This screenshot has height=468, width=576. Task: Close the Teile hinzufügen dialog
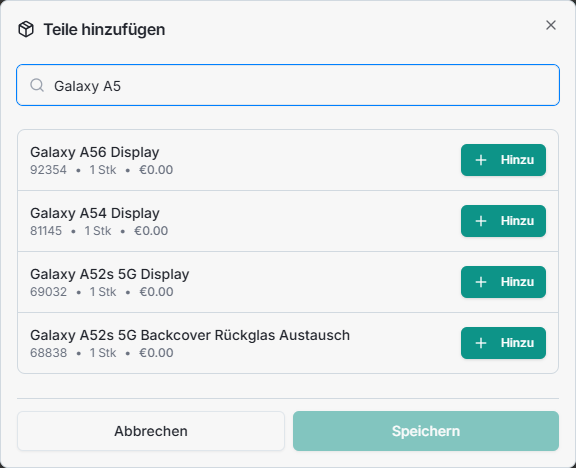coord(551,25)
